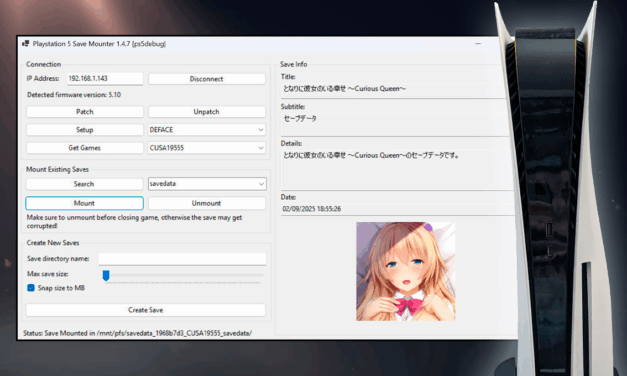The width and height of the screenshot is (627, 376).
Task: Click the Date value 02/09/2025 18:55:26
Action: point(312,209)
